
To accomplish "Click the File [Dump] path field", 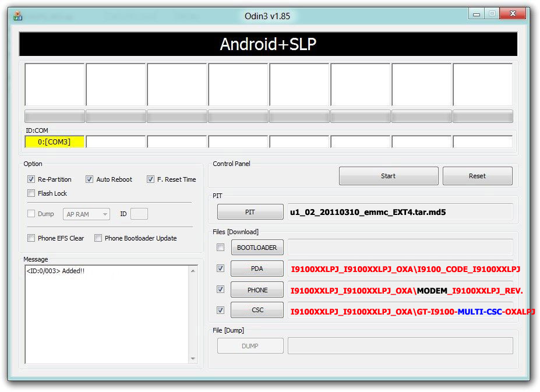I will click(x=400, y=346).
